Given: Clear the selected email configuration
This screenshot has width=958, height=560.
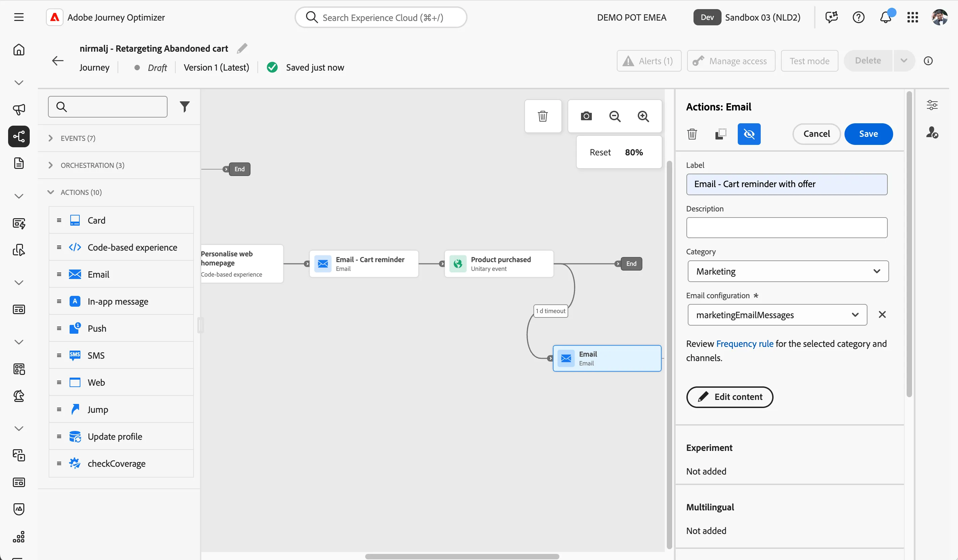Looking at the screenshot, I should coord(882,315).
